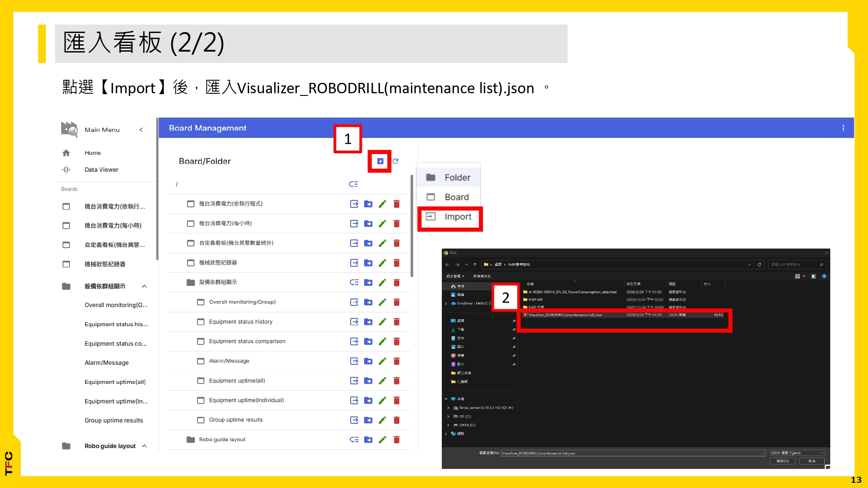
Task: Select Board from the add menu
Action: point(449,197)
